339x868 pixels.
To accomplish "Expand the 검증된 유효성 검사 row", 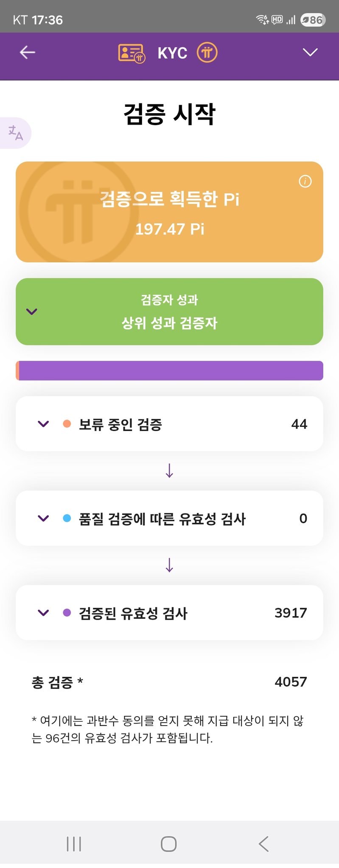I will tap(43, 613).
